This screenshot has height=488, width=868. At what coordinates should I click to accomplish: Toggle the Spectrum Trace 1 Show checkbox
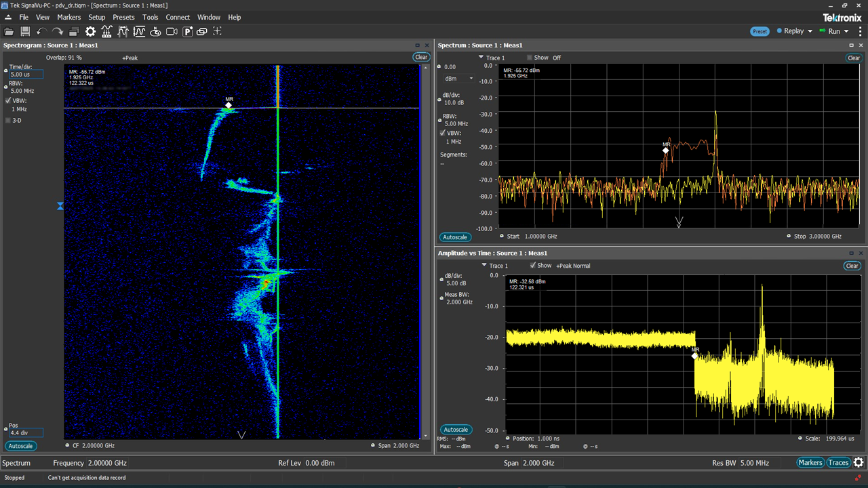tap(530, 58)
